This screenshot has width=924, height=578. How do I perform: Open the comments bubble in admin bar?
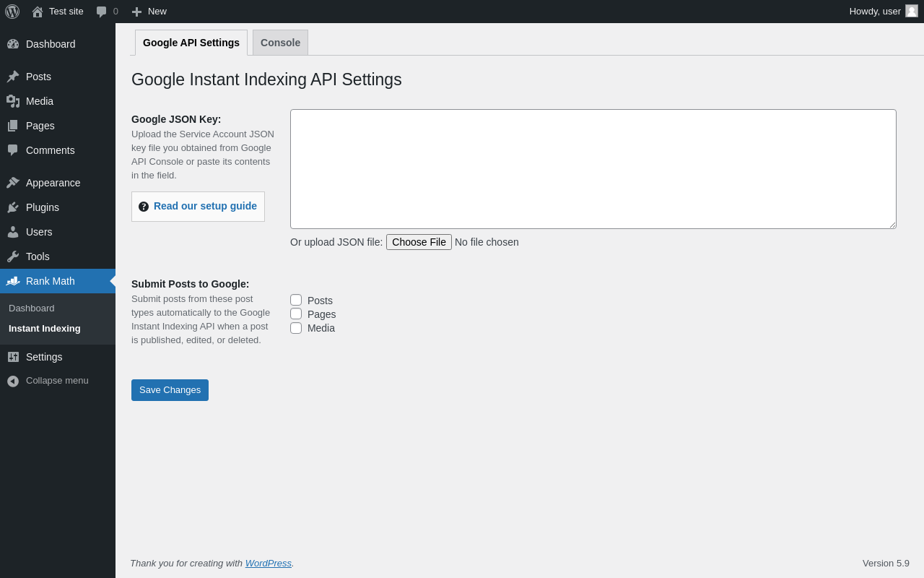[102, 12]
